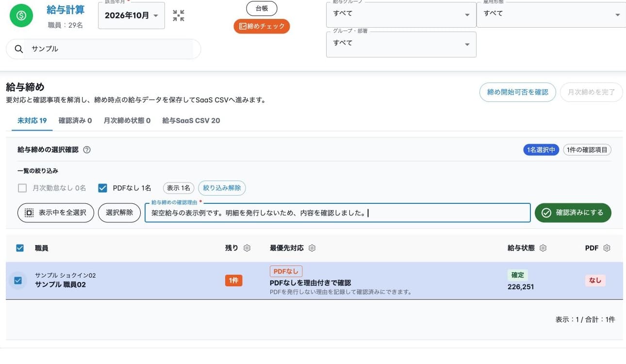Open gear settings for 給与状態 column

pyautogui.click(x=543, y=248)
